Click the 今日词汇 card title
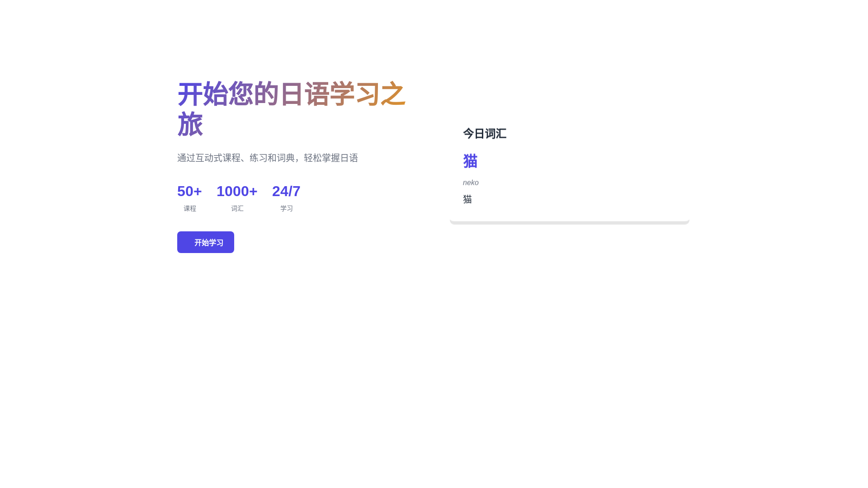 [x=485, y=134]
